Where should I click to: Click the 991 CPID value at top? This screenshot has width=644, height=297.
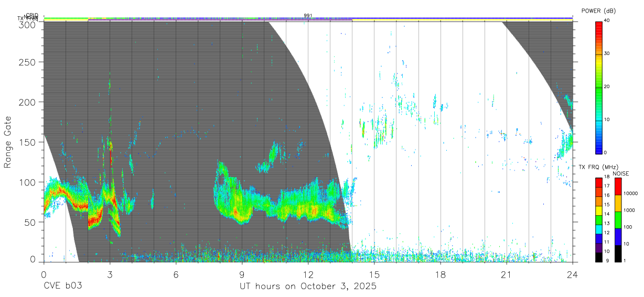[x=308, y=16]
